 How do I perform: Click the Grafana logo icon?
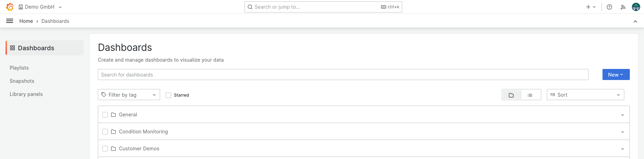point(10,7)
